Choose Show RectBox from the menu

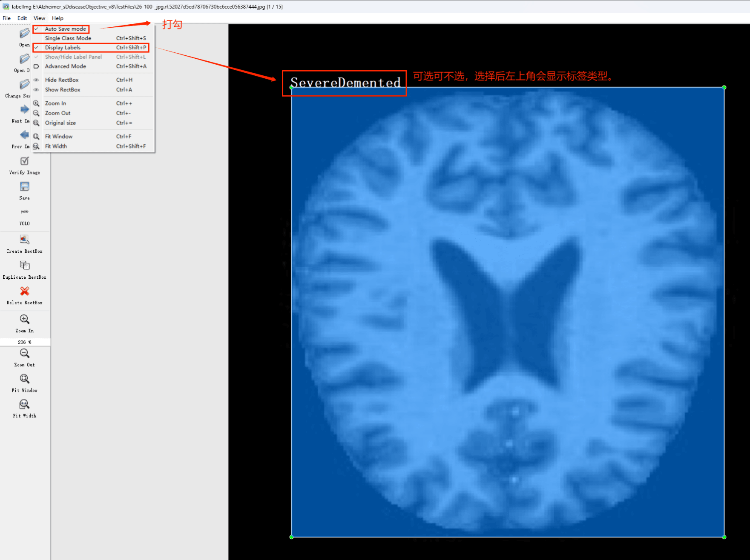coord(93,90)
